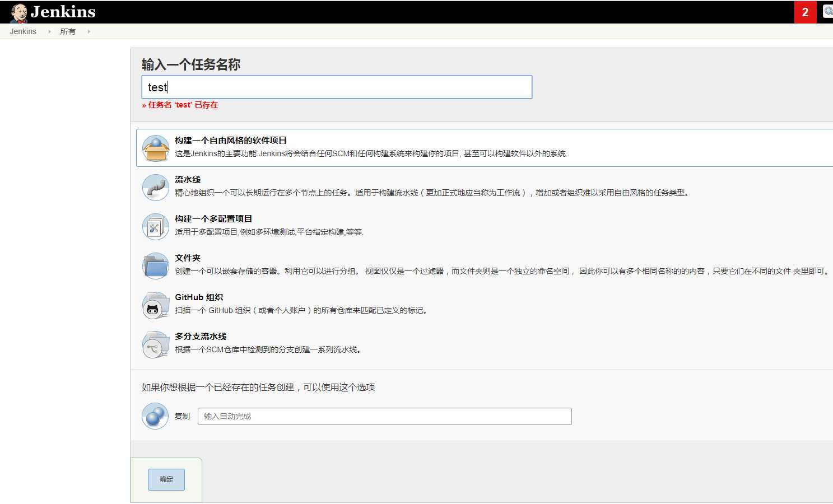This screenshot has width=833, height=504.
Task: Click the freestyle project box icon
Action: 156,148
